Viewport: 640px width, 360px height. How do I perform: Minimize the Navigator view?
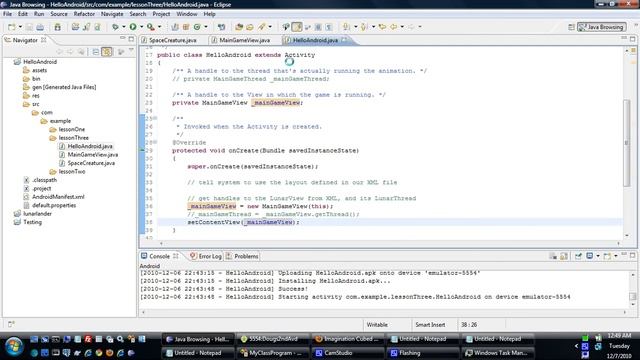[x=122, y=38]
